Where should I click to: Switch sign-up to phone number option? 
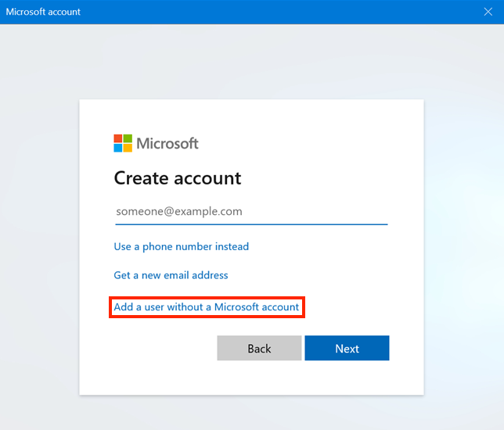(x=182, y=246)
